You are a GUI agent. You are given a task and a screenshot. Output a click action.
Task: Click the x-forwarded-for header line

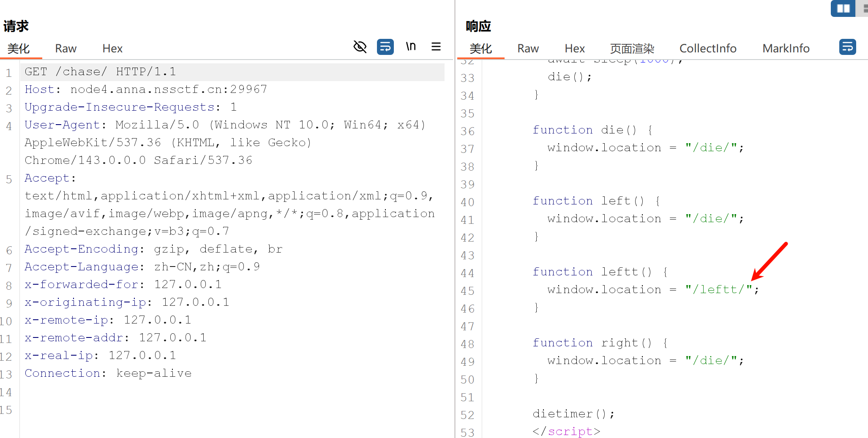tap(123, 285)
